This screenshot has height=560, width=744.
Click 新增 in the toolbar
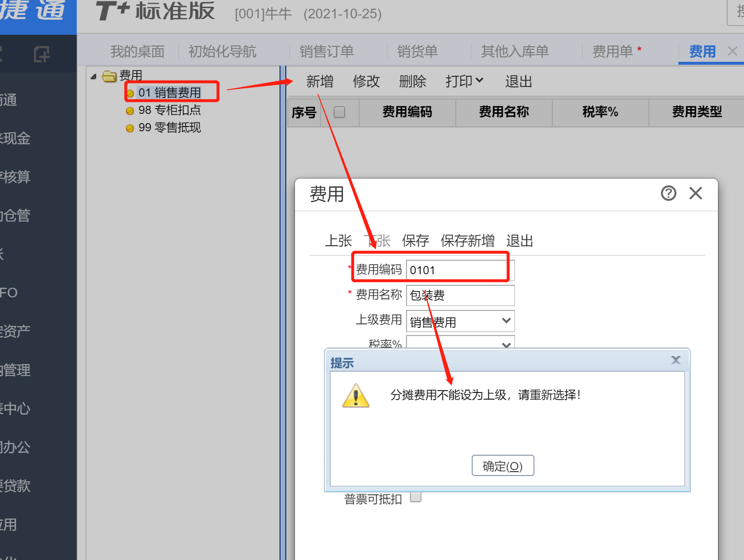point(320,81)
